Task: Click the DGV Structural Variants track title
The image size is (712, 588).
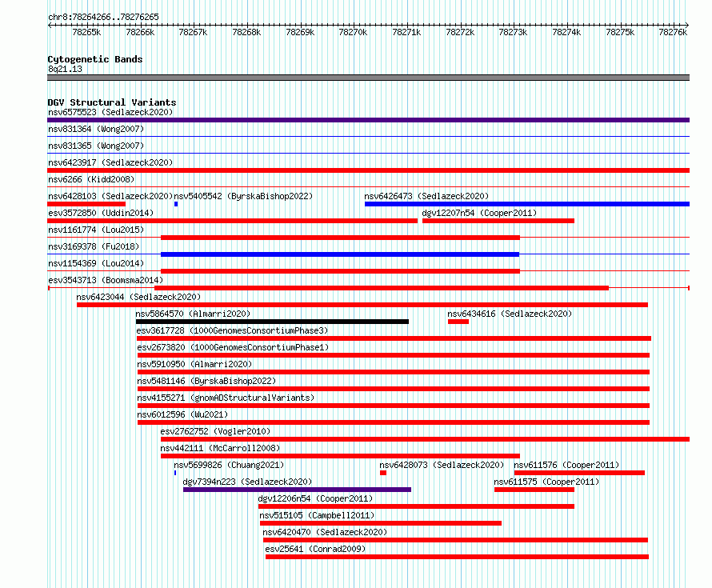Action: [x=112, y=102]
